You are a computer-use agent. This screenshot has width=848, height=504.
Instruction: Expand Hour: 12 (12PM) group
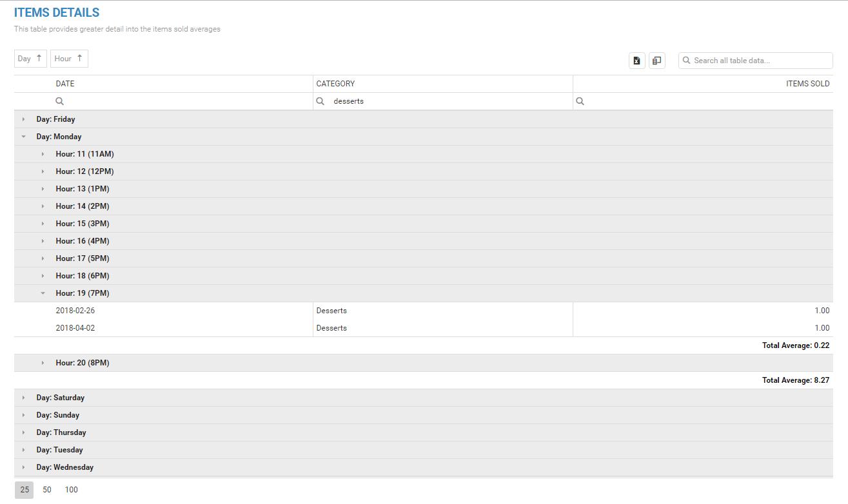tap(43, 171)
